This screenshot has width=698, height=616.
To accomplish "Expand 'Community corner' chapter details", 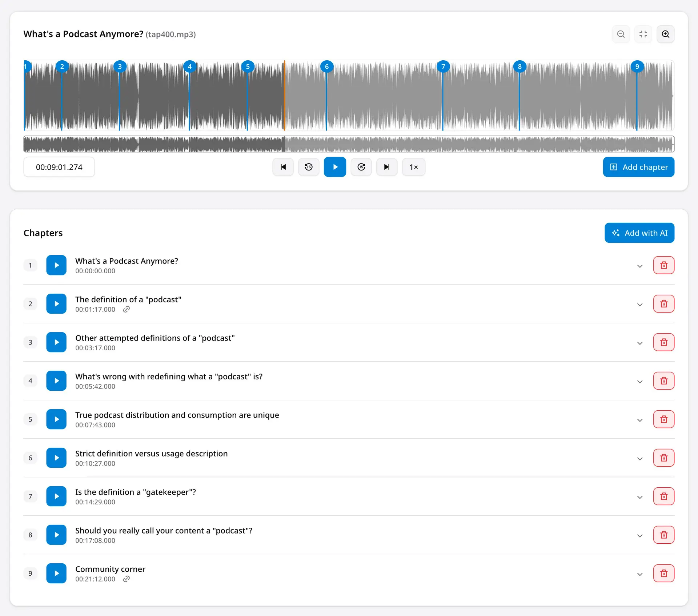I will point(640,574).
